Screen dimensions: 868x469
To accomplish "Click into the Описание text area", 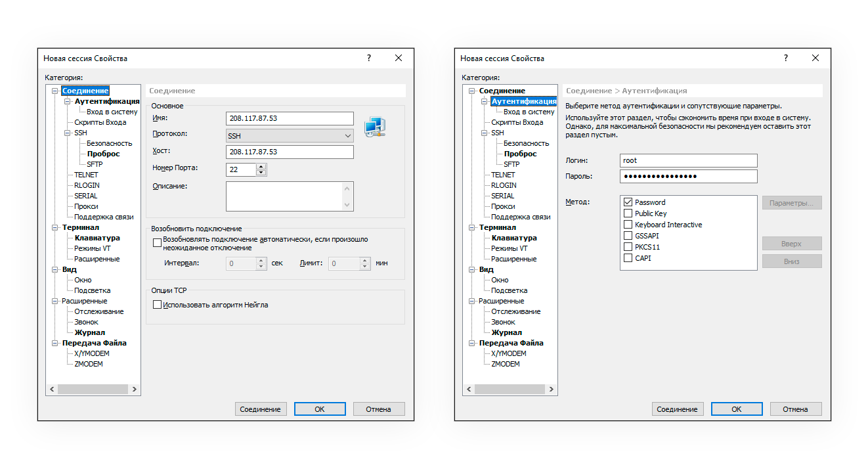I will (x=284, y=196).
